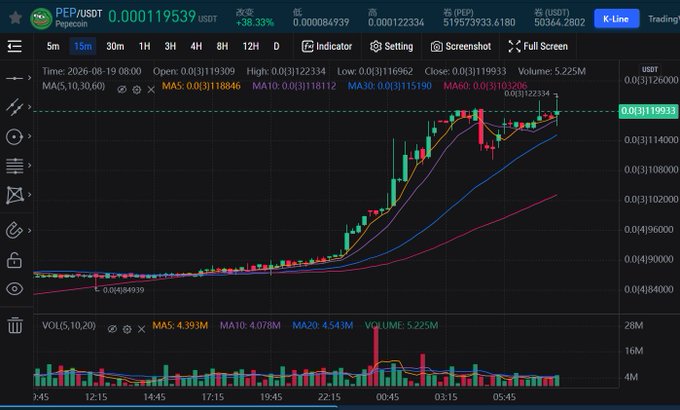Click the MA10 value 0.0{3}118112

point(294,86)
